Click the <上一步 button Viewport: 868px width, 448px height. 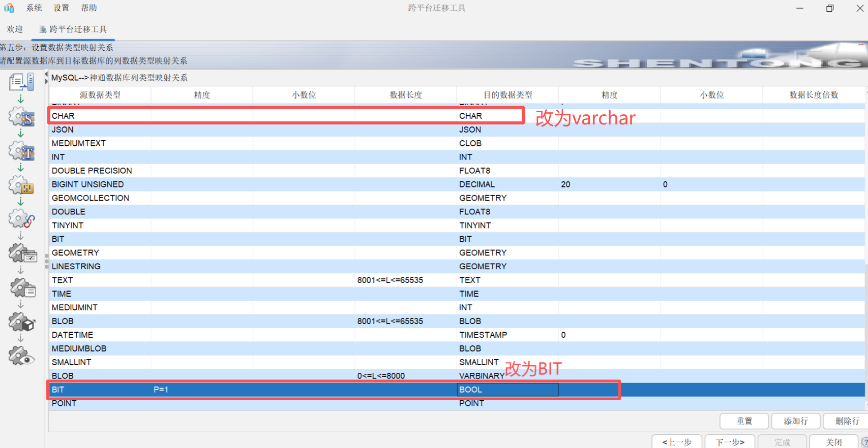pos(677,442)
